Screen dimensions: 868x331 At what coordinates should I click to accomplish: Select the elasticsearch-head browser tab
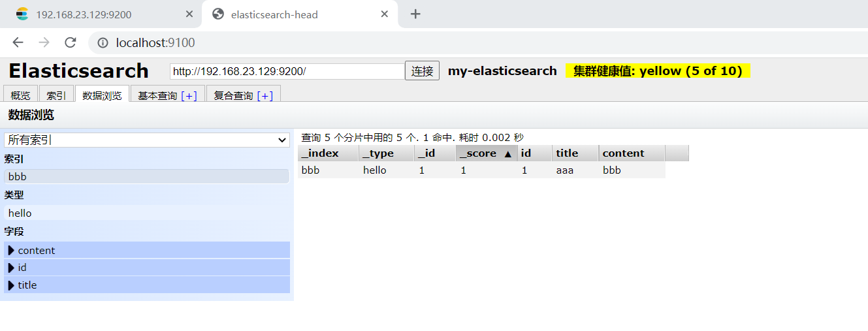(300, 14)
